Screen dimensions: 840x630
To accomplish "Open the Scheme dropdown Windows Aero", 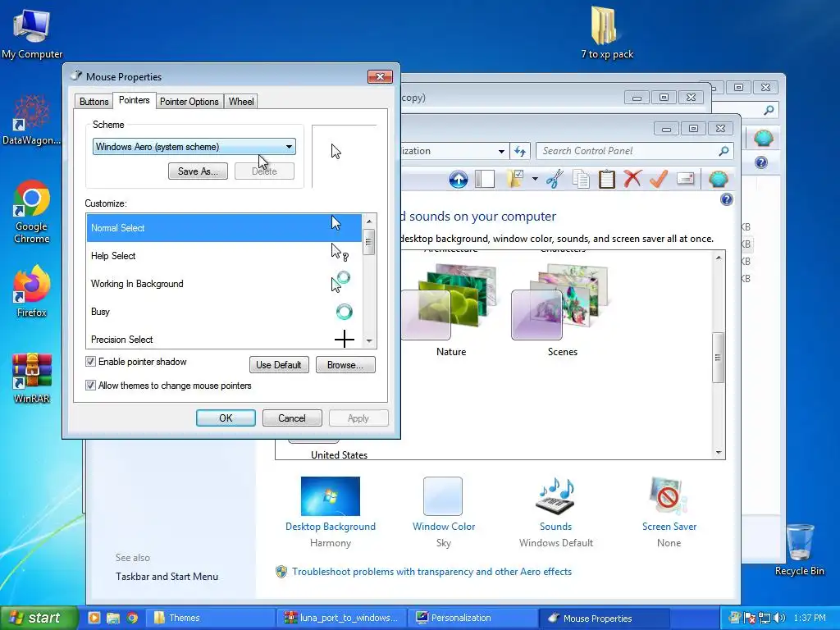I will (x=194, y=147).
